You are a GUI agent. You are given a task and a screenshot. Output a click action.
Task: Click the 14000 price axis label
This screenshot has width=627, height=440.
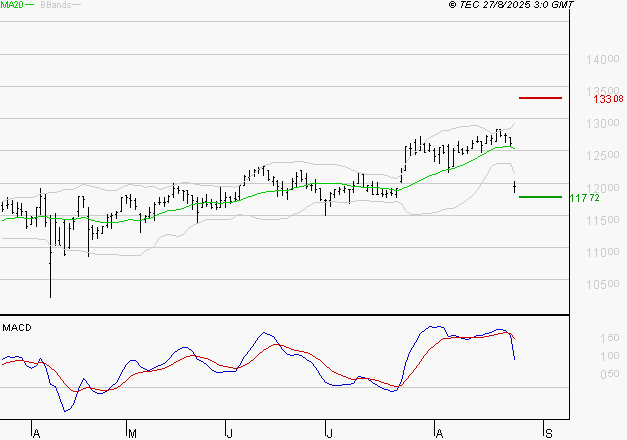click(603, 60)
